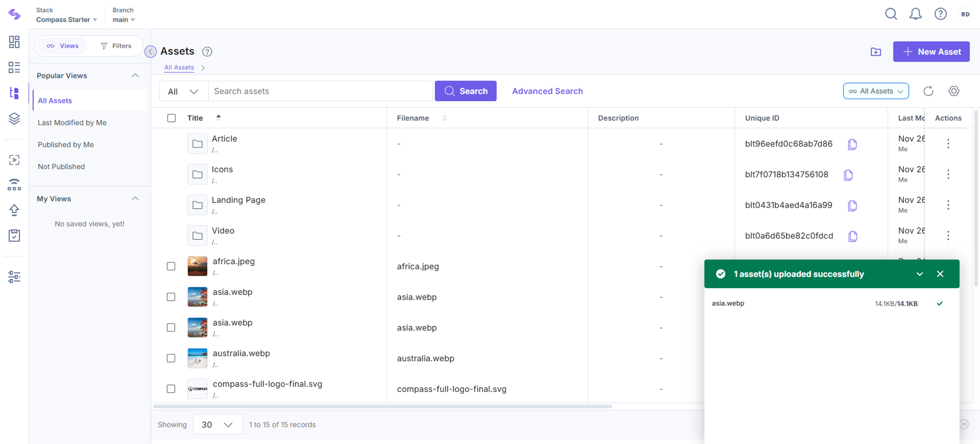The width and height of the screenshot is (980, 444).
Task: Copy unique ID blt7f0718b134756108
Action: (x=848, y=175)
